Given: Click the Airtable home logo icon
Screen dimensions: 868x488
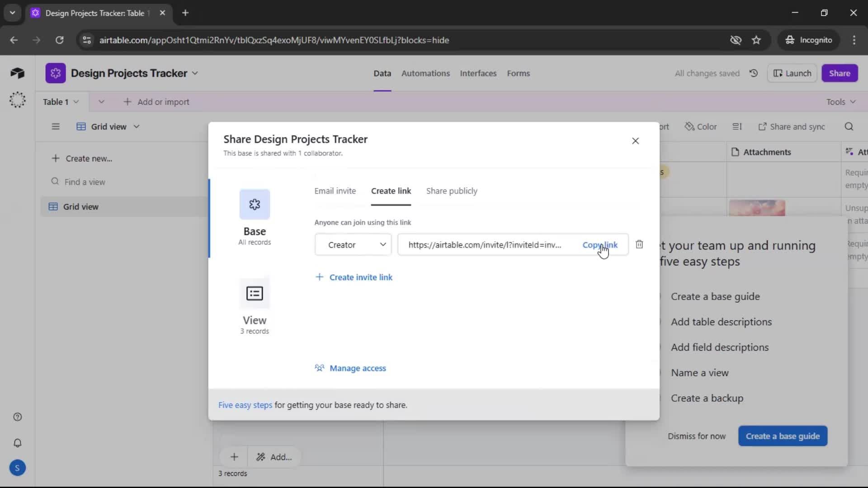Looking at the screenshot, I should 17,73.
